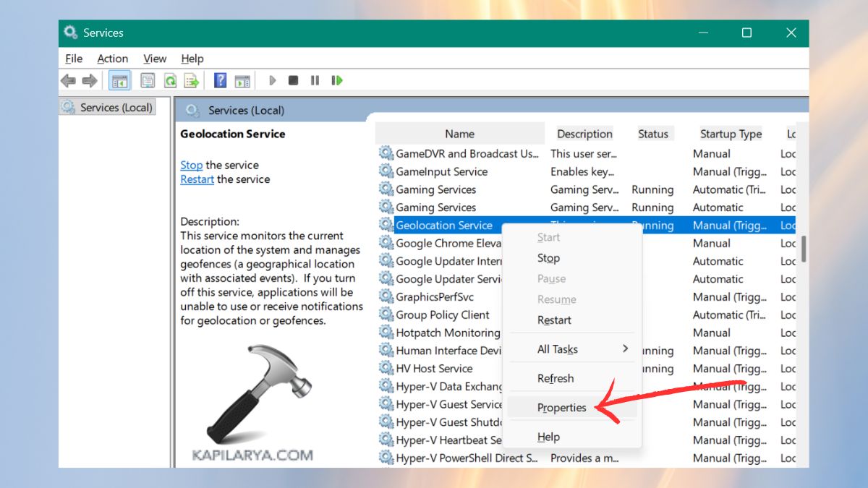Click the Back arrow in toolbar
This screenshot has height=488, width=868.
[x=68, y=81]
